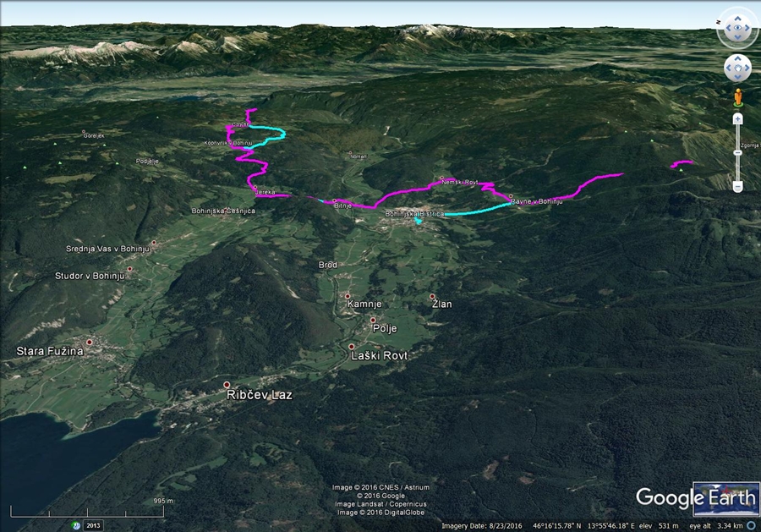Click the zoom slider handle
The height and width of the screenshot is (532, 761).
point(738,152)
